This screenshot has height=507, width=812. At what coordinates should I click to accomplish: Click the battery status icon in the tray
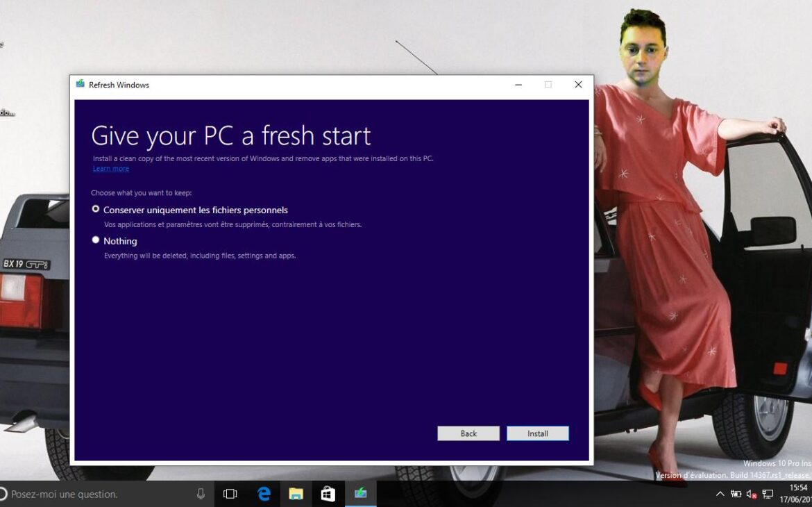736,494
